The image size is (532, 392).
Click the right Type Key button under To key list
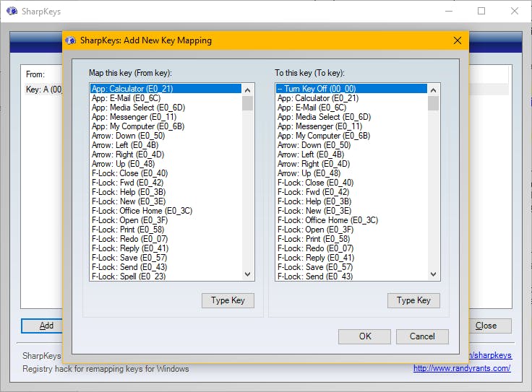(413, 300)
